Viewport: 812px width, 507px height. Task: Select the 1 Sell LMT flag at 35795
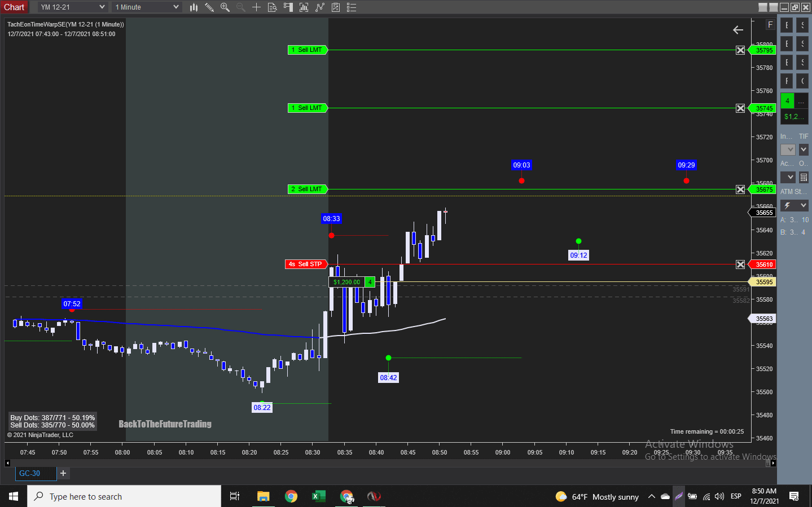point(308,50)
